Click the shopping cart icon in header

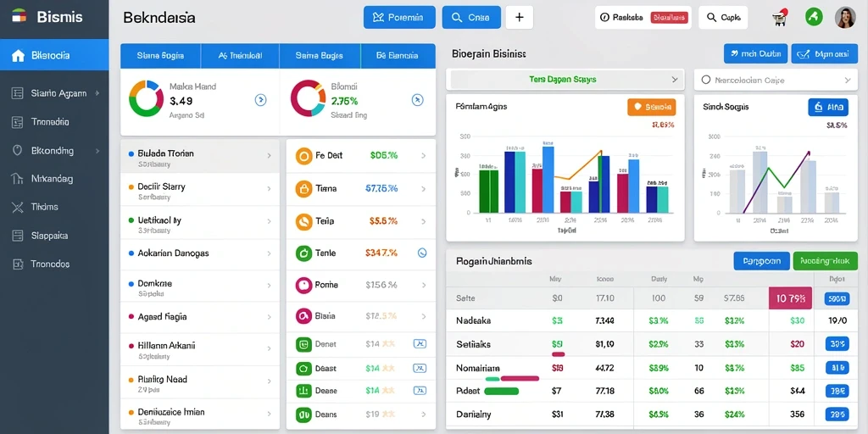(x=780, y=18)
